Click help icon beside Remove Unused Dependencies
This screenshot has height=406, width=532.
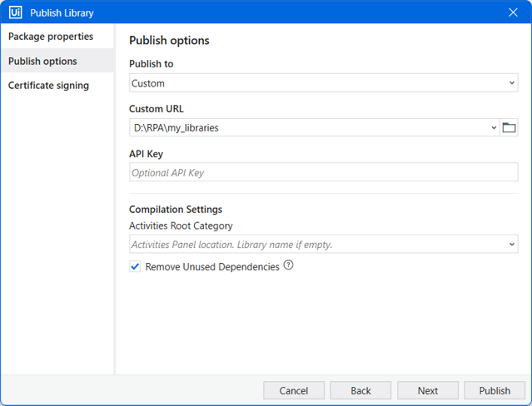pos(288,265)
